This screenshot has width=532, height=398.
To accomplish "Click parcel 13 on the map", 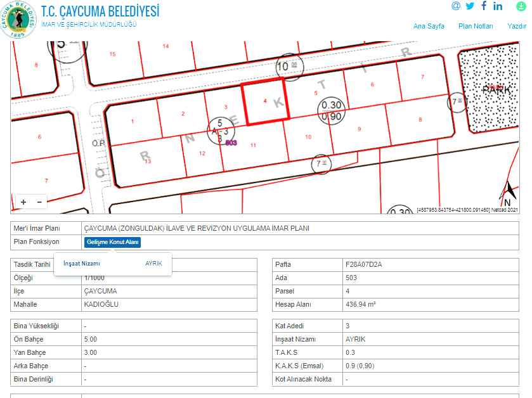I will point(147,162).
